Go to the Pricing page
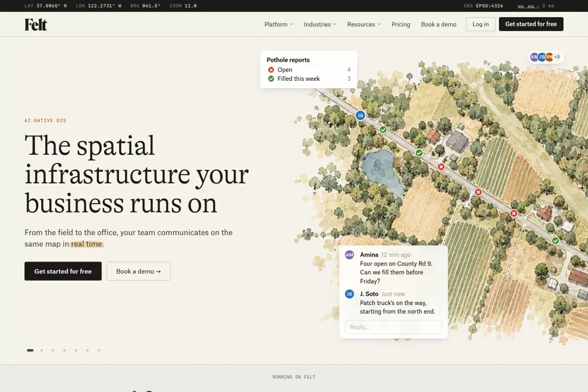Viewport: 588px width, 392px height. (x=401, y=24)
